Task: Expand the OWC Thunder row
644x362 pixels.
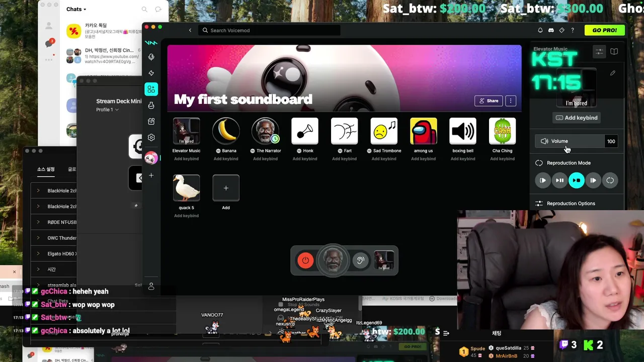Action: pyautogui.click(x=38, y=238)
